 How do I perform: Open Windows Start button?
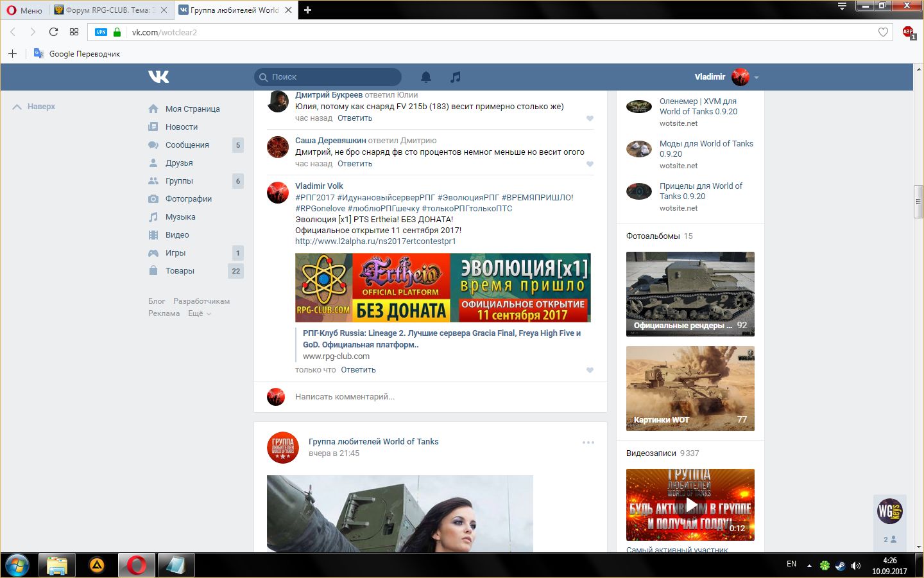(x=17, y=565)
